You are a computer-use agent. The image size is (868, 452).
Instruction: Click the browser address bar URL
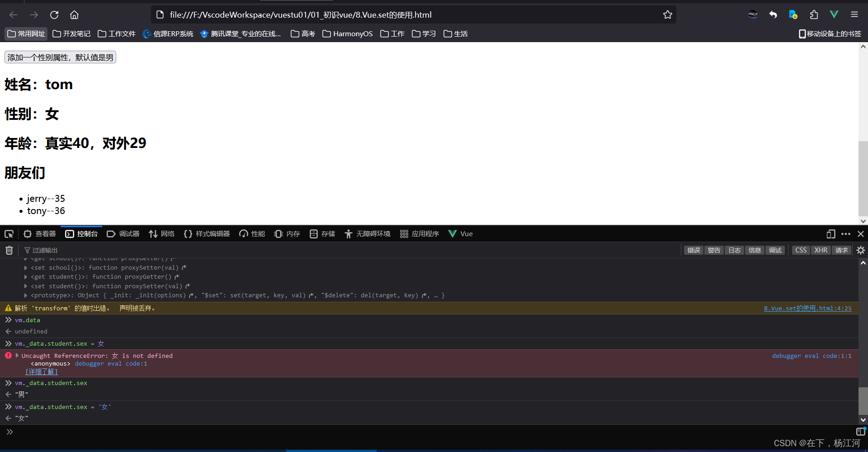coord(301,15)
